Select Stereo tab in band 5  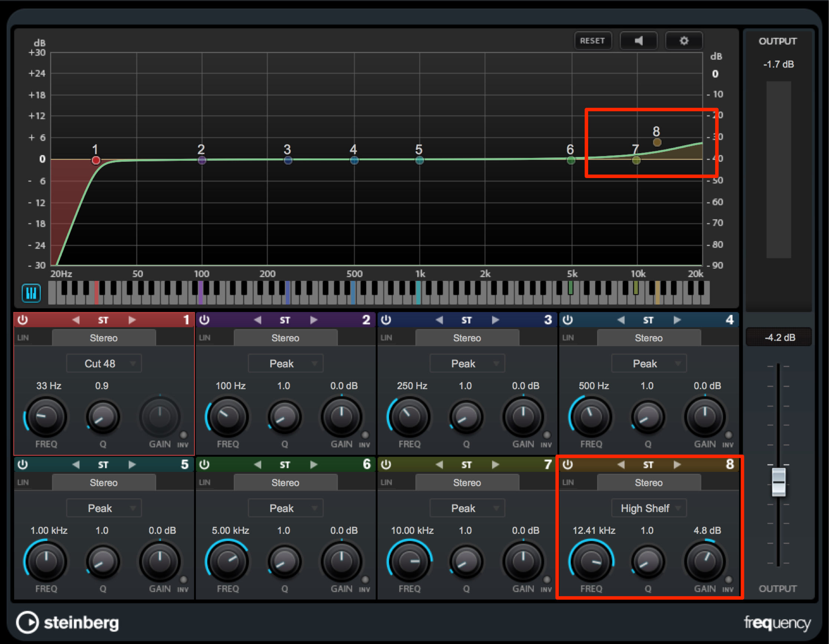pyautogui.click(x=104, y=482)
